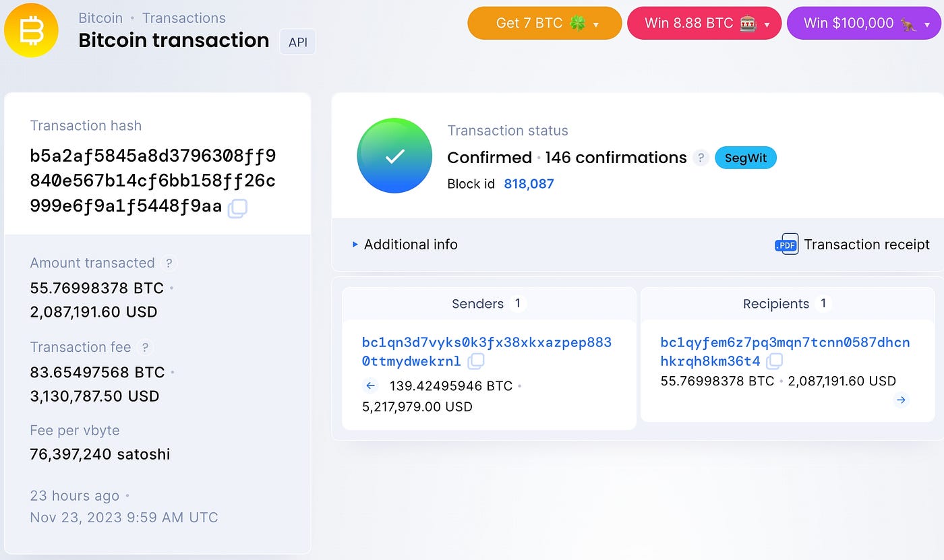Open the Get 7 BTC dropdown
Image resolution: width=944 pixels, height=560 pixels.
[545, 23]
